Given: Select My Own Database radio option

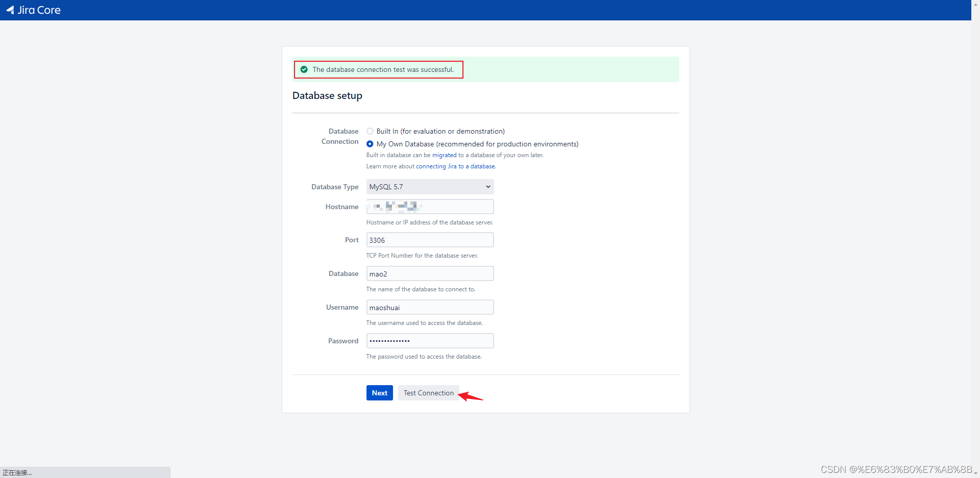Looking at the screenshot, I should [370, 144].
